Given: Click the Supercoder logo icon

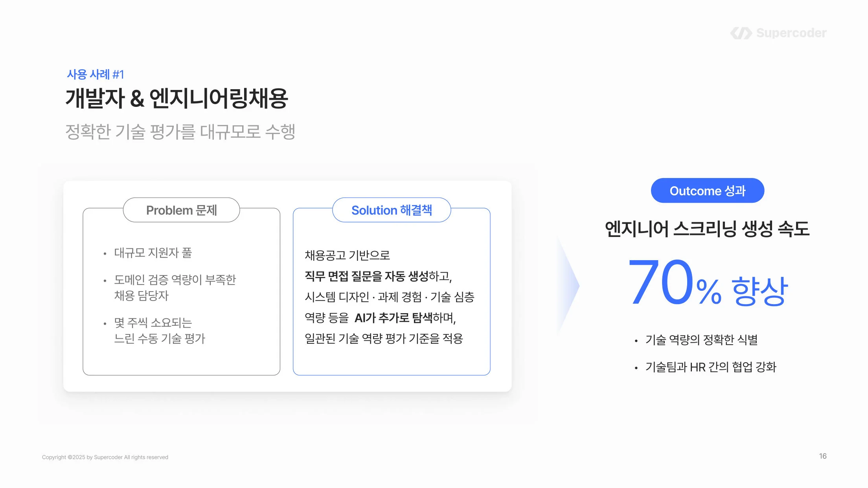Looking at the screenshot, I should [x=741, y=33].
